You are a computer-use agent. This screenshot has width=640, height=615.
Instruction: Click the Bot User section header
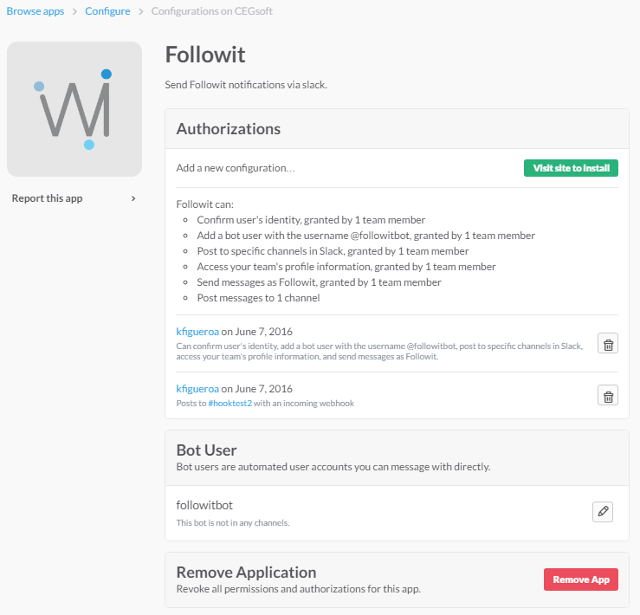point(206,450)
